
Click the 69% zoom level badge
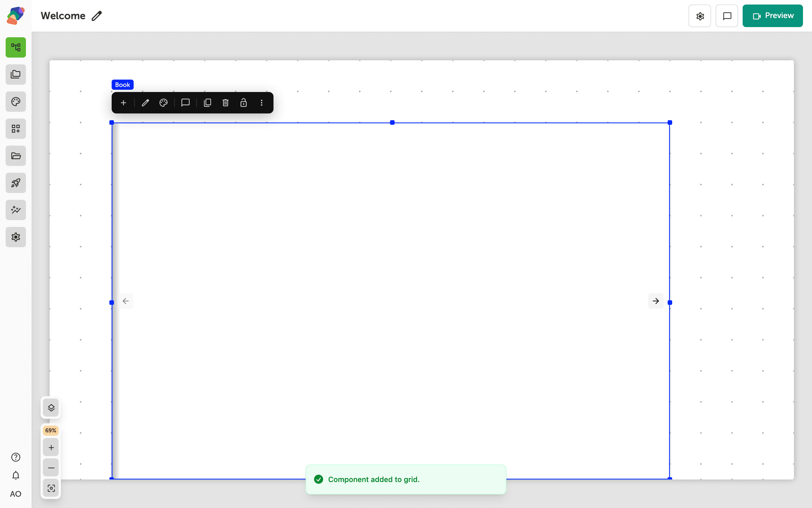tap(51, 430)
